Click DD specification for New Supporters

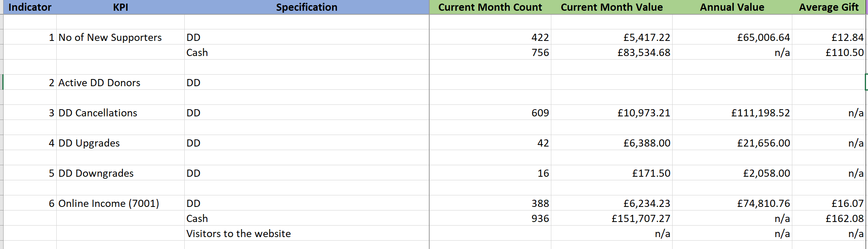307,37
